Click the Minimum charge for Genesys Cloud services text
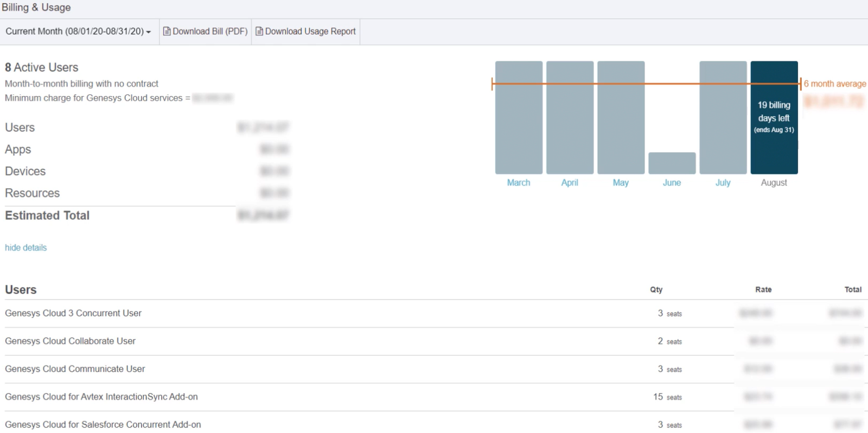 tap(98, 98)
